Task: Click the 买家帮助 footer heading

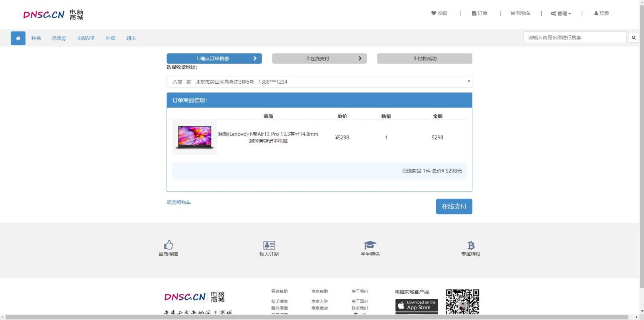Action: [x=279, y=292]
